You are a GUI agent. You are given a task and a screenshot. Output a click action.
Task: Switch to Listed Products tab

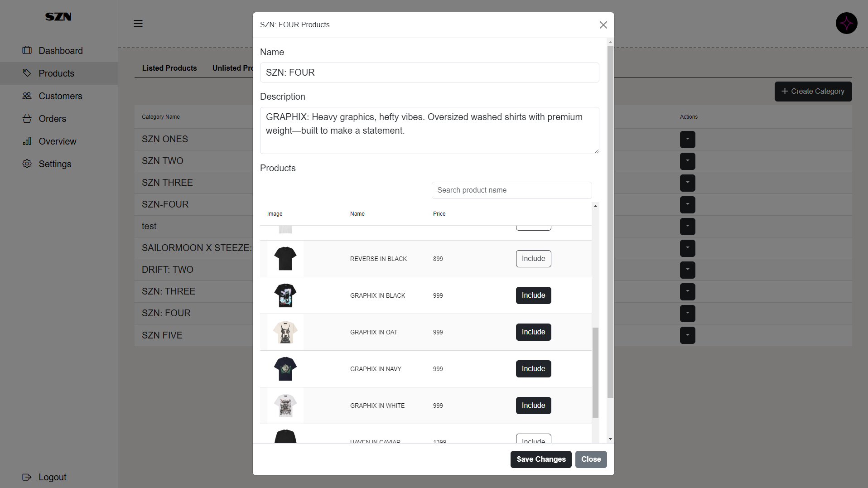pyautogui.click(x=169, y=68)
